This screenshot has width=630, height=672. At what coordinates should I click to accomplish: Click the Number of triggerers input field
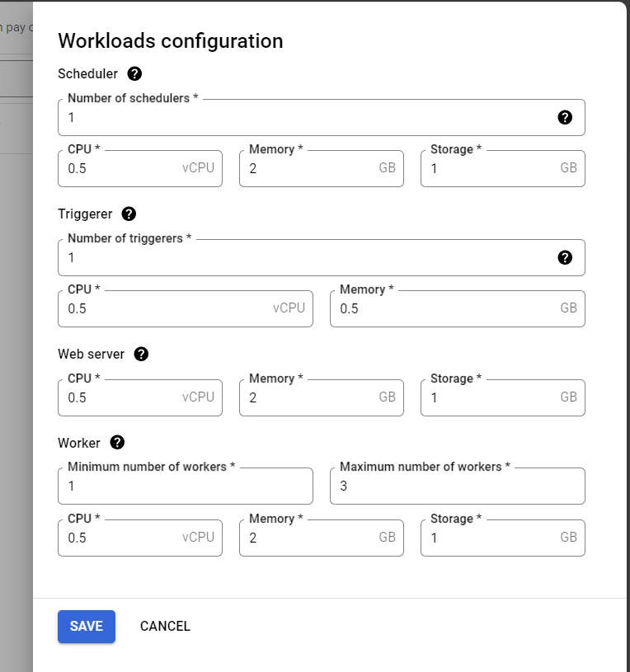305,258
